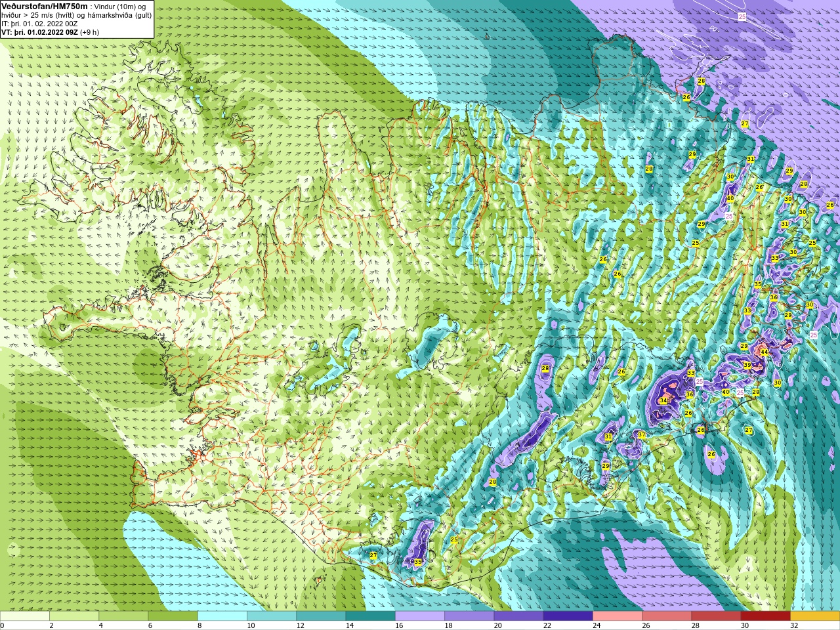Image resolution: width=840 pixels, height=630 pixels.
Task: Click the yellow gust marker labeled 44
Action: click(764, 352)
